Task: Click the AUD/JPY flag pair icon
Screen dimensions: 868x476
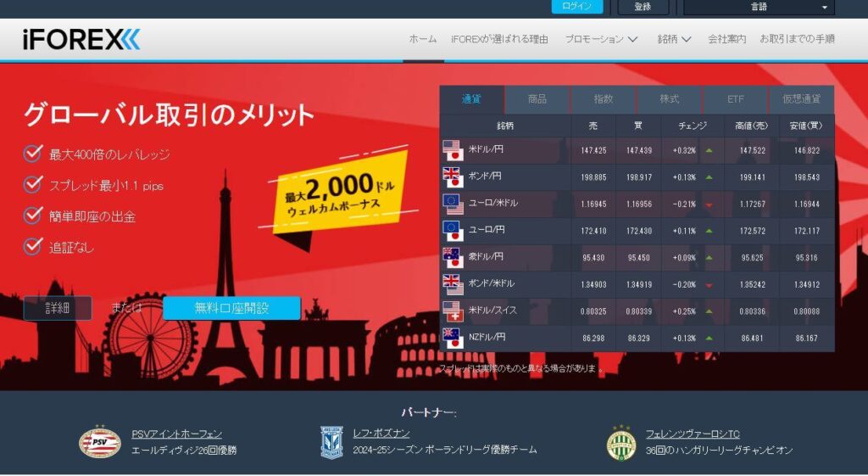Action: point(453,258)
